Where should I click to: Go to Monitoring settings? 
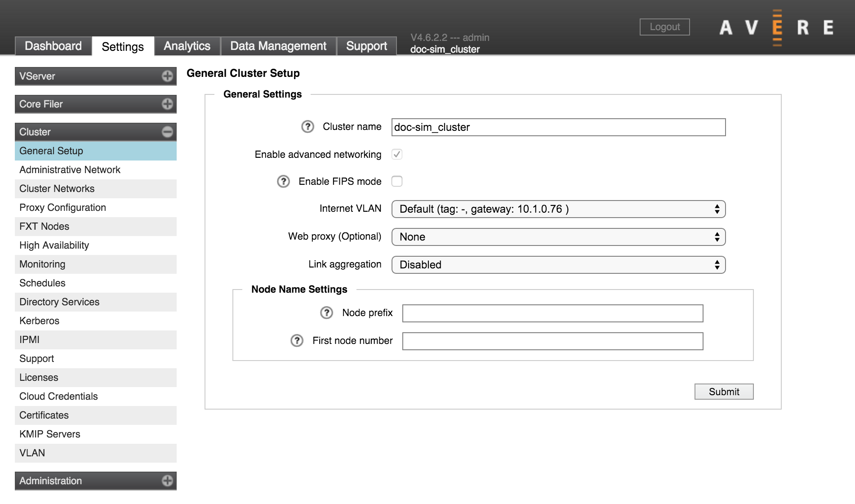coord(96,264)
